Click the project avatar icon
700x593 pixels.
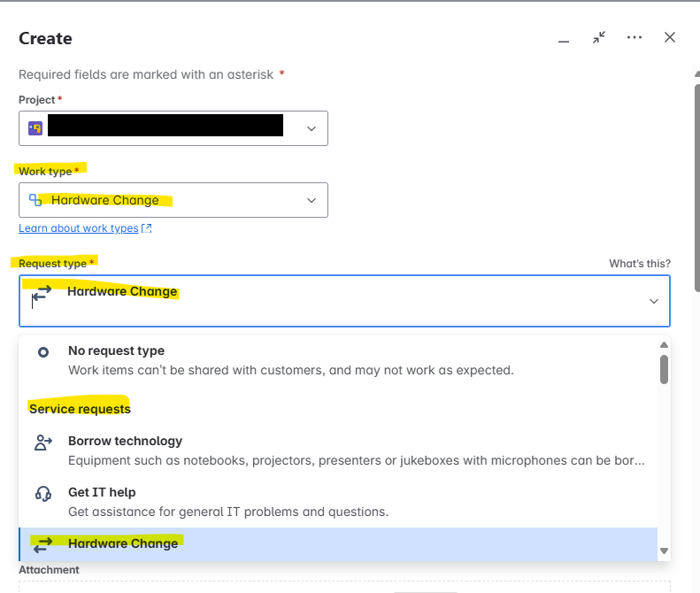coord(35,128)
